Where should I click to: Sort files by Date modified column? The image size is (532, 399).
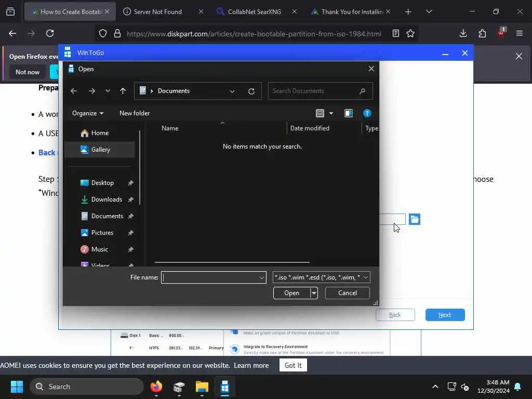(x=310, y=128)
